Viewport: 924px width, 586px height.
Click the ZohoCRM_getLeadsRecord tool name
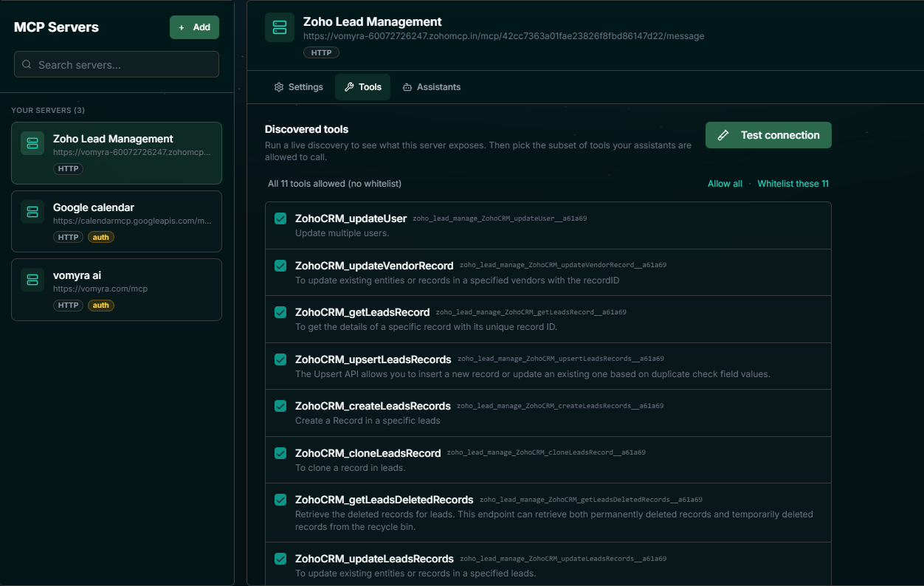pos(362,312)
